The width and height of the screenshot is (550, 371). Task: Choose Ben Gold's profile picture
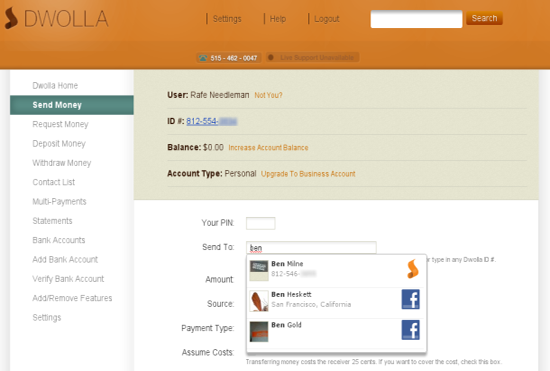259,332
